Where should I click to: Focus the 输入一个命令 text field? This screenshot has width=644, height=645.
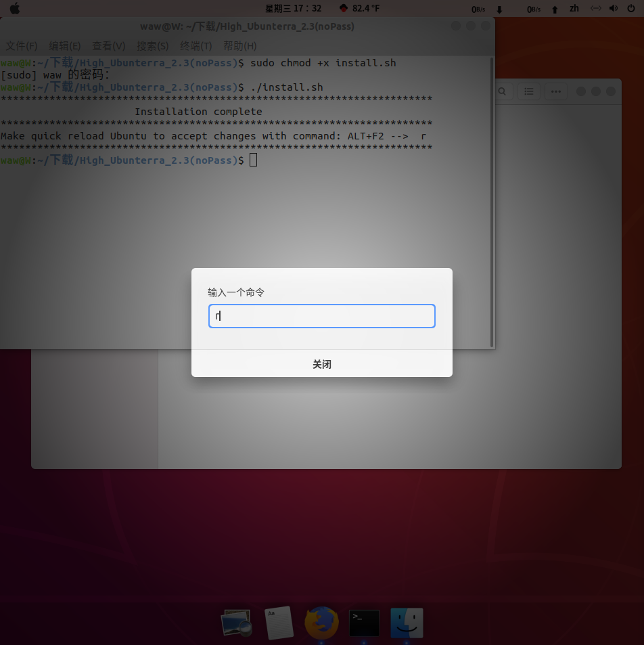(322, 316)
